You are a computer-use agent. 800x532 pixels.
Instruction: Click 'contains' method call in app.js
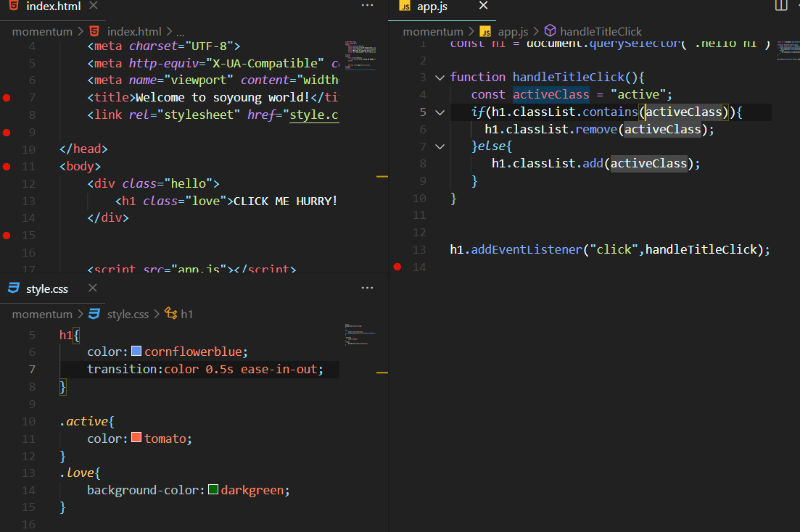point(610,112)
